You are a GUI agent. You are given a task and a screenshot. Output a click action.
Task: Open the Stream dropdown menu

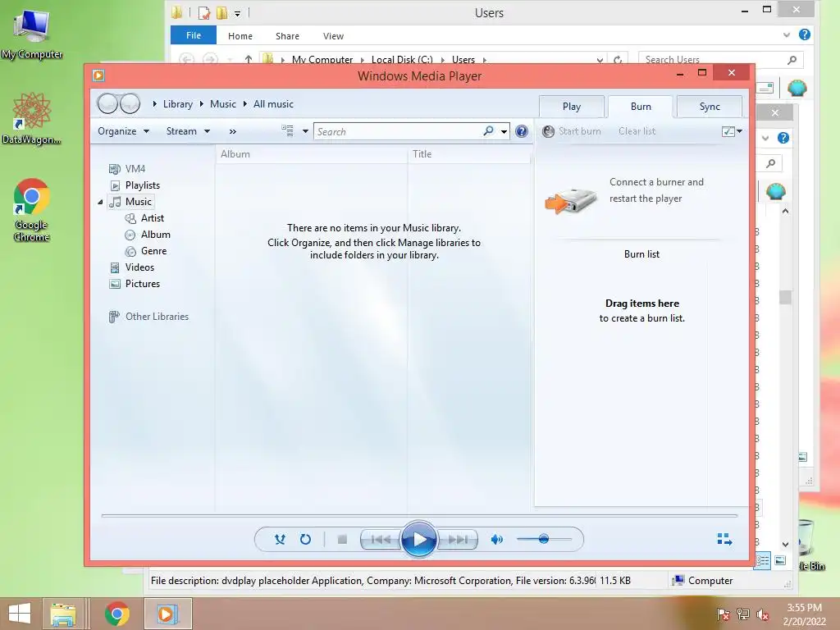(188, 131)
